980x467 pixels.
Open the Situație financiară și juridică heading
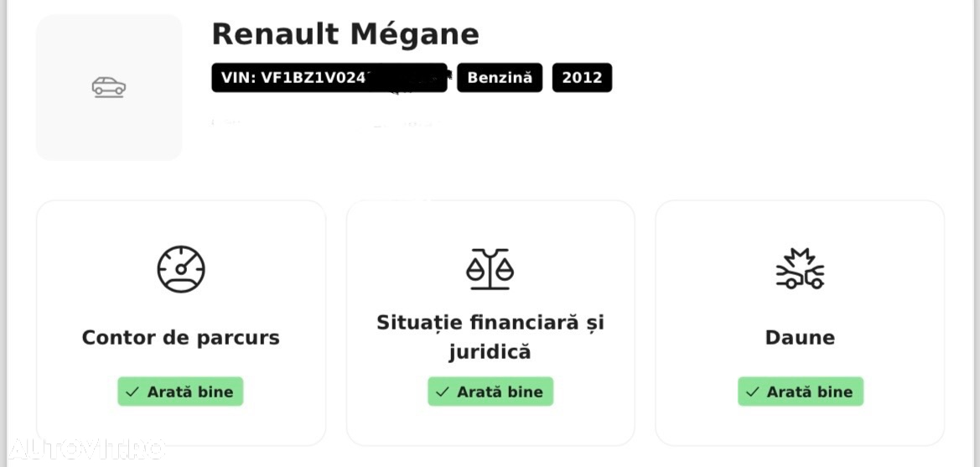[490, 338]
